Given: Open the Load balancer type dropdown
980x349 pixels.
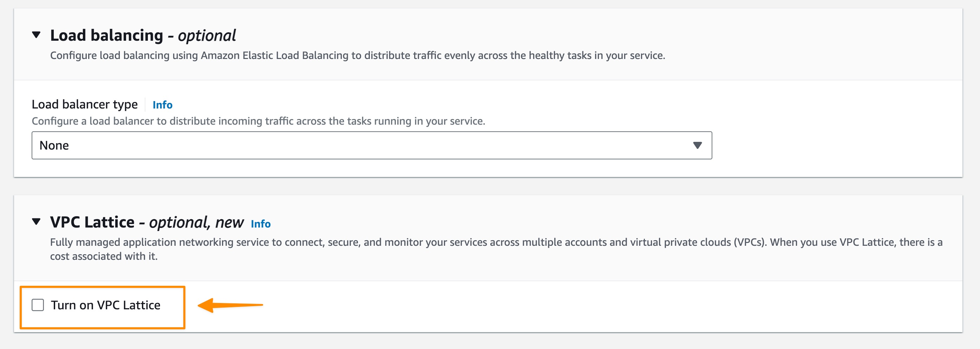Looking at the screenshot, I should (372, 145).
